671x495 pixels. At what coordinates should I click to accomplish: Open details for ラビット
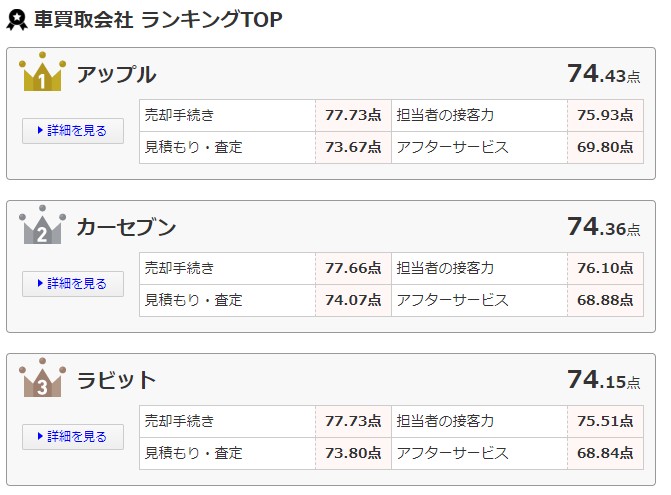coord(73,436)
